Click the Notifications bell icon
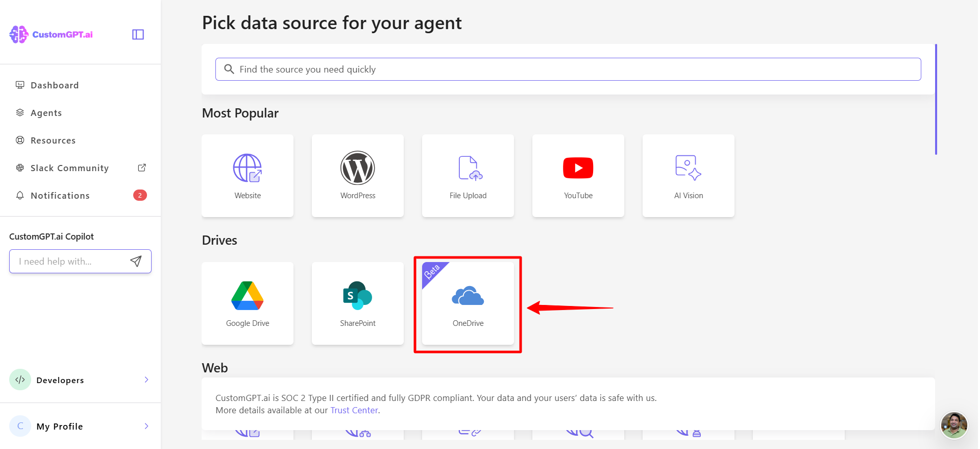980x449 pixels. [20, 195]
